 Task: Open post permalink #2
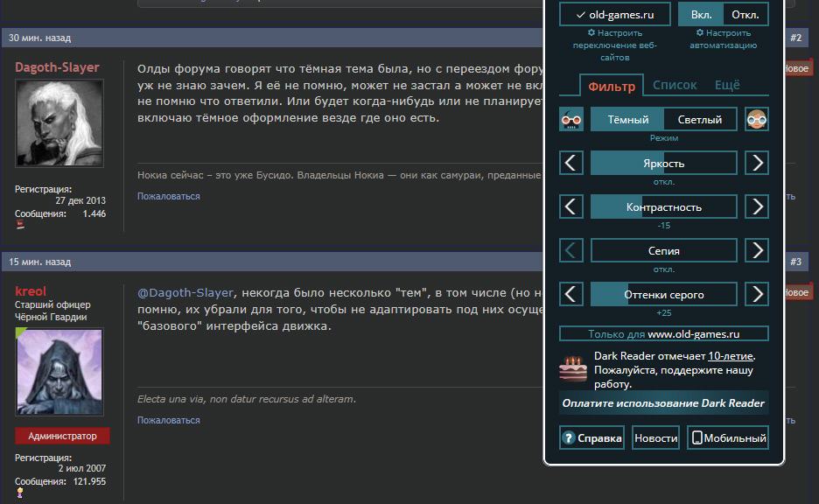click(795, 38)
